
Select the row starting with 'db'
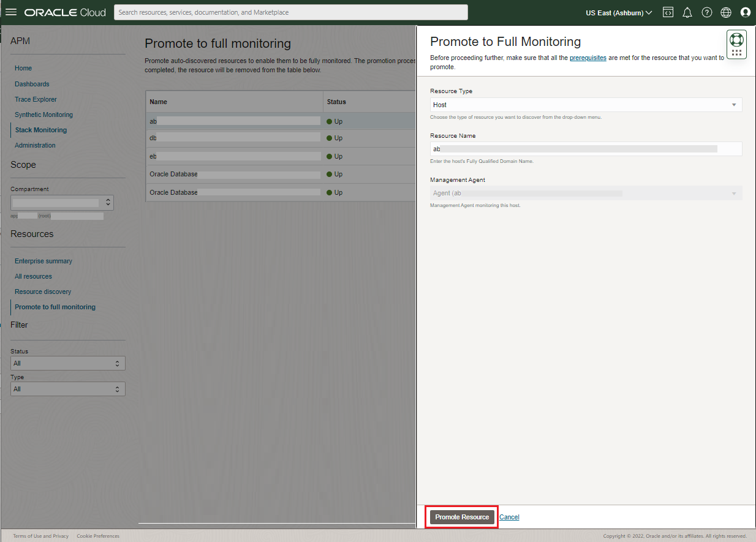(281, 138)
